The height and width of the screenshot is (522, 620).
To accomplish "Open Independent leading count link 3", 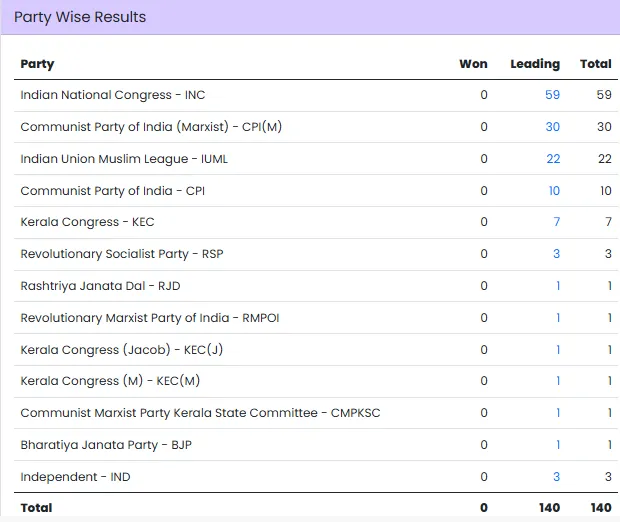I will click(556, 477).
